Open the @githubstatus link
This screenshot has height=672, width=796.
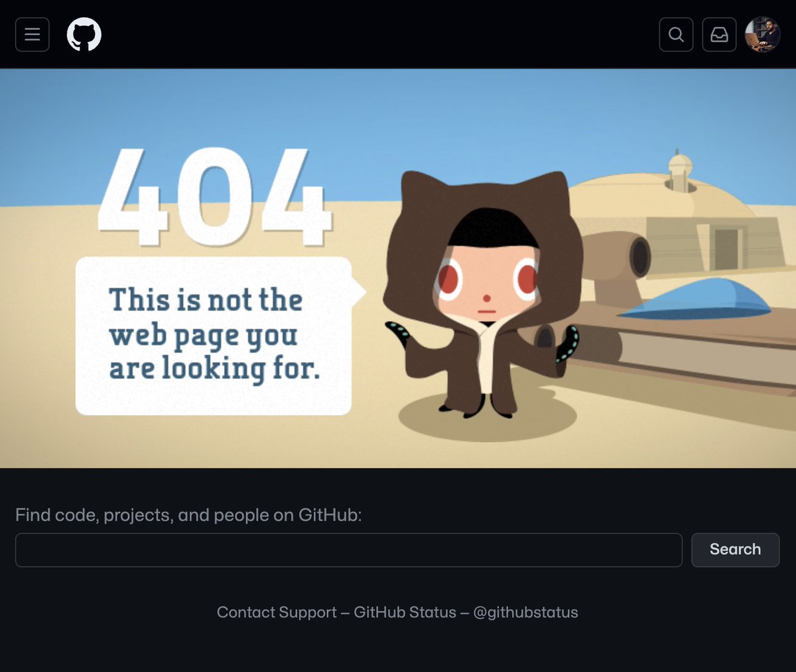(x=525, y=612)
